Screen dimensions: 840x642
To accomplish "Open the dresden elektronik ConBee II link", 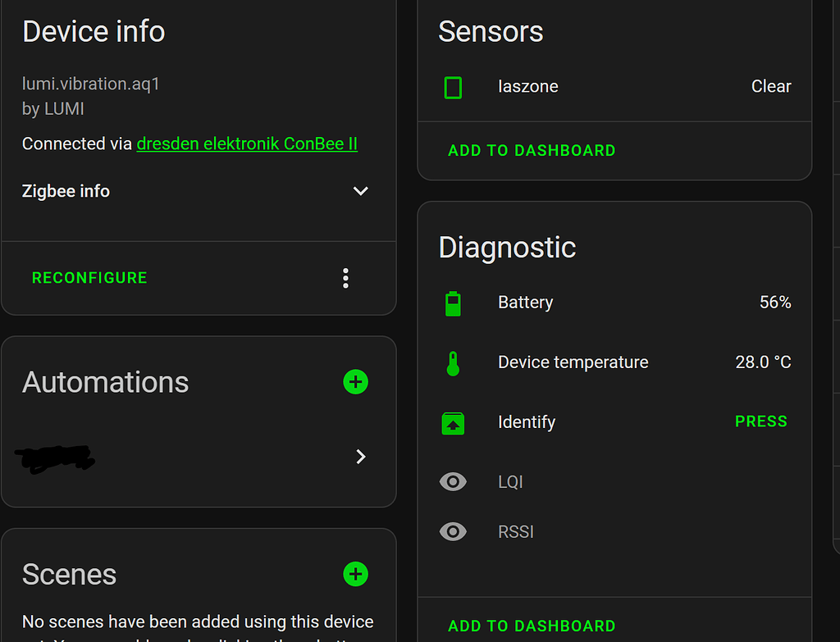I will point(246,143).
